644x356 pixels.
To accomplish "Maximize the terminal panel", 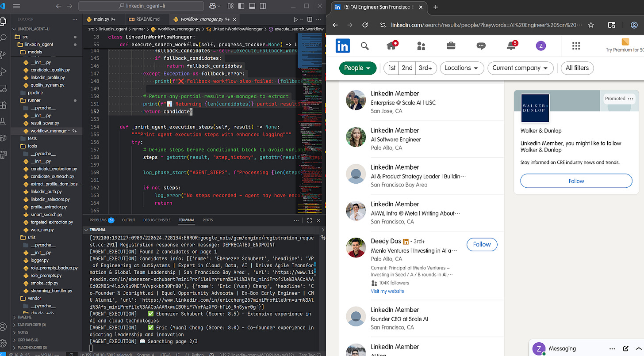I will [310, 220].
